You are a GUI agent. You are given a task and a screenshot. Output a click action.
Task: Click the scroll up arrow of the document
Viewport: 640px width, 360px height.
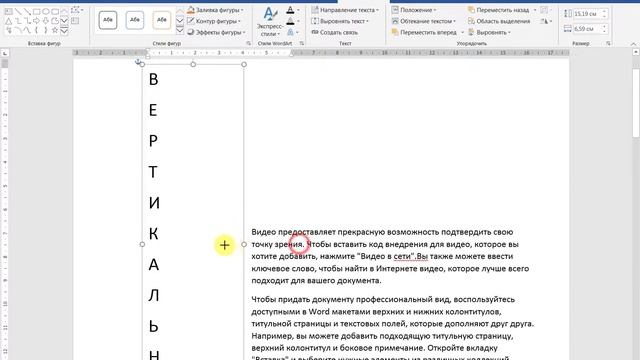(x=636, y=52)
